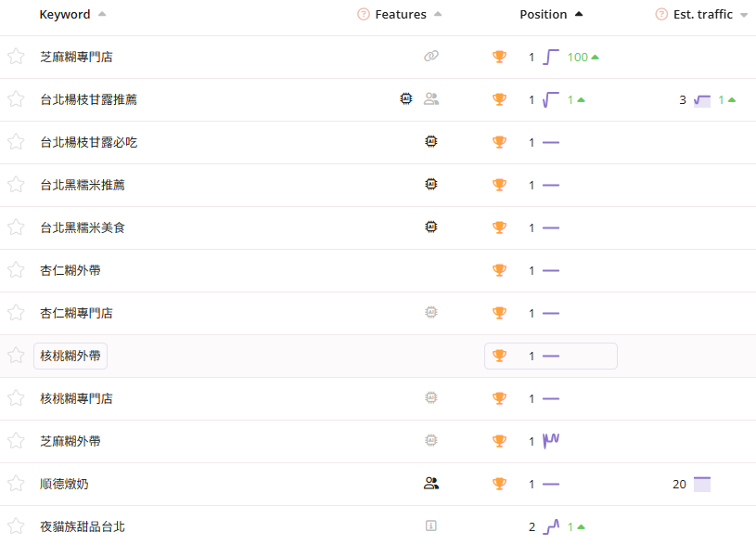Click the people icon in 台北楊枝甘露推薦 row
Screen dimensions: 756x545
coord(430,99)
